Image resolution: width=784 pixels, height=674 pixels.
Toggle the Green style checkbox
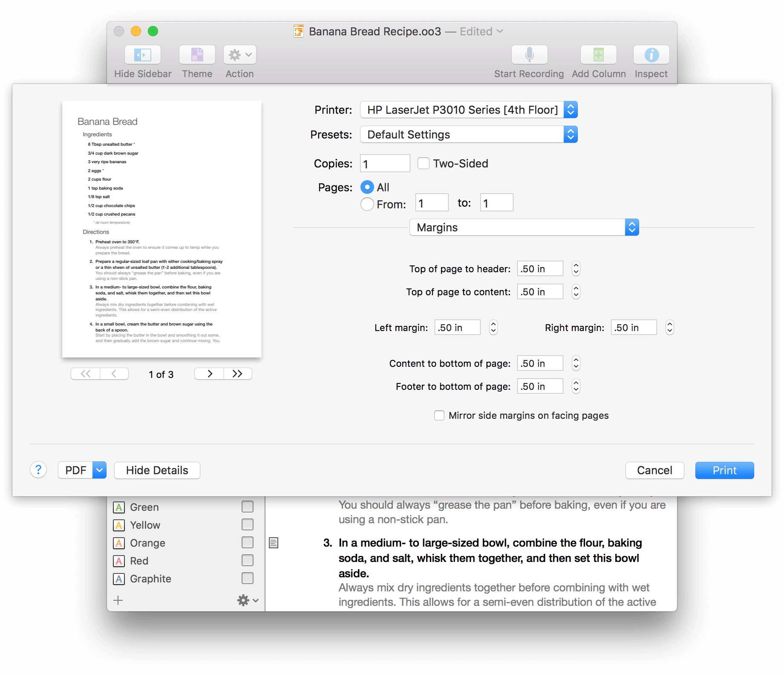tap(247, 507)
